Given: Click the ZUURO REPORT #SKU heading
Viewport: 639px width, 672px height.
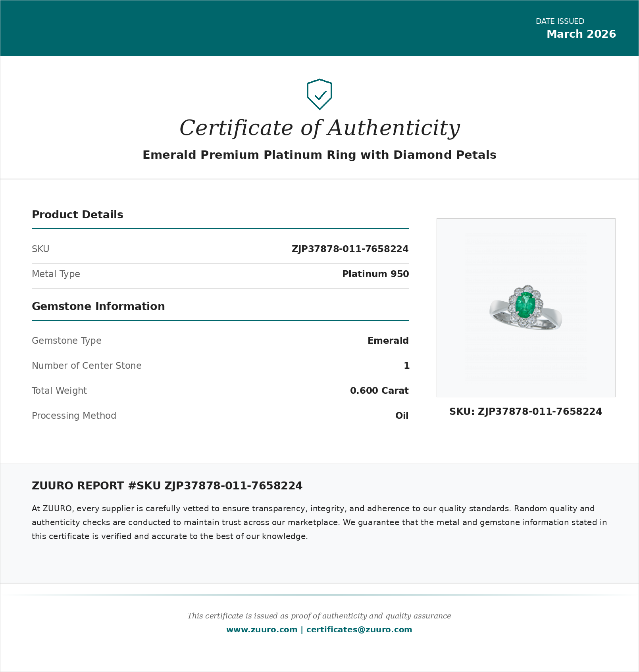Looking at the screenshot, I should (x=167, y=485).
